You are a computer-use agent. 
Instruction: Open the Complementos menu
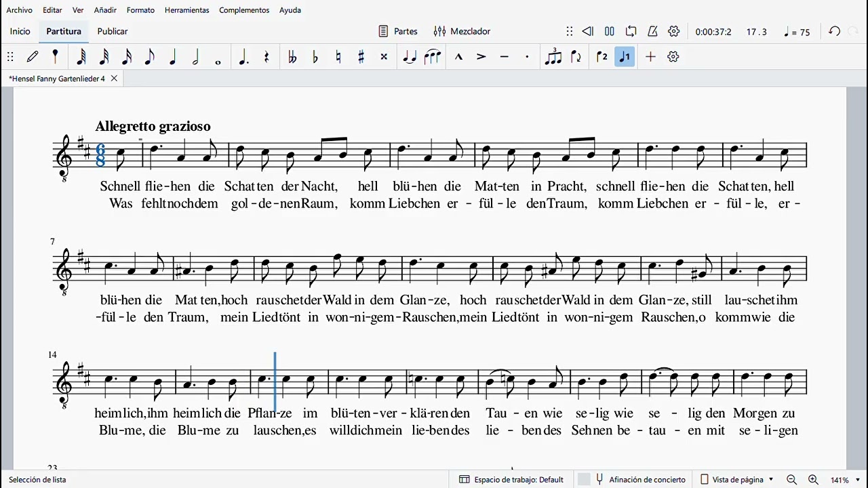click(x=244, y=10)
